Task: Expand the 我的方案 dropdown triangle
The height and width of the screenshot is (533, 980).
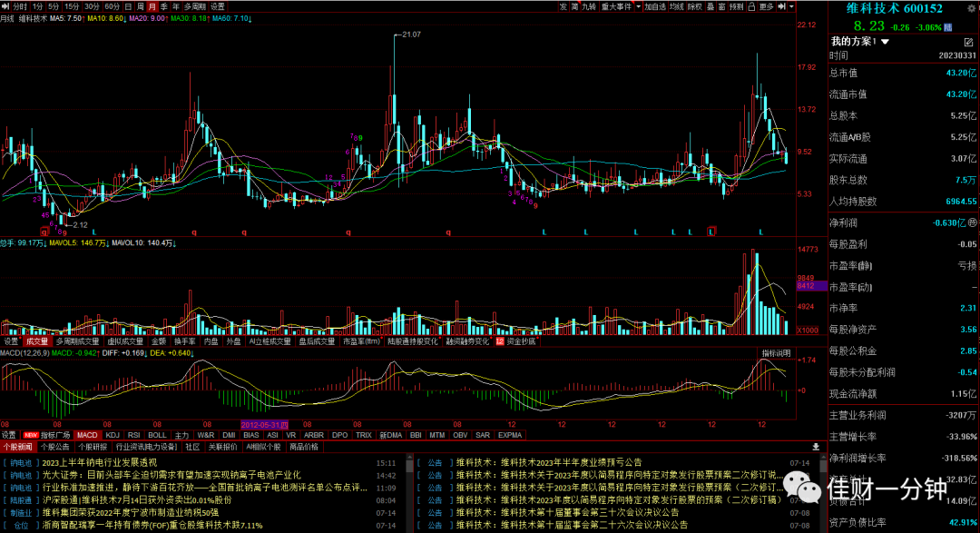Action: (885, 42)
